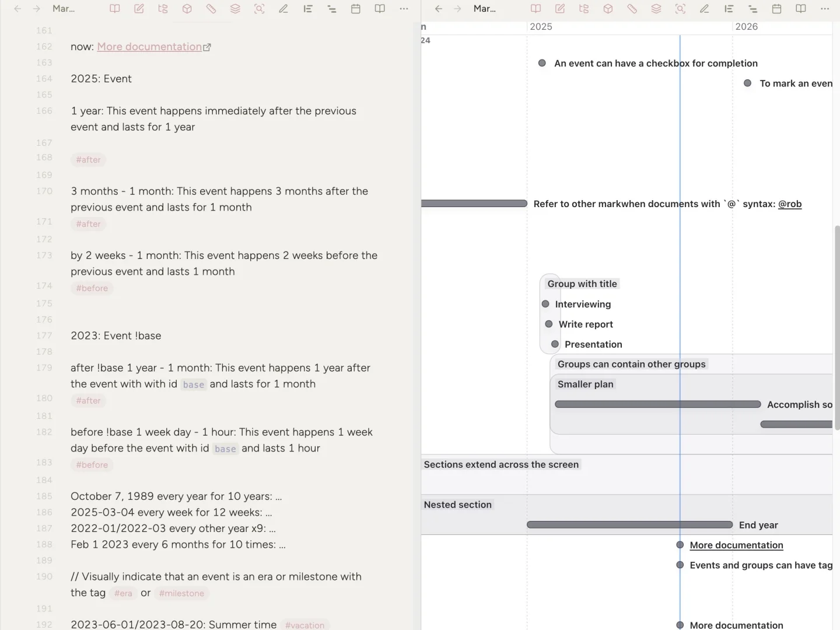Go back in the right timeline pane
Screen dimensions: 840x630
click(x=439, y=9)
